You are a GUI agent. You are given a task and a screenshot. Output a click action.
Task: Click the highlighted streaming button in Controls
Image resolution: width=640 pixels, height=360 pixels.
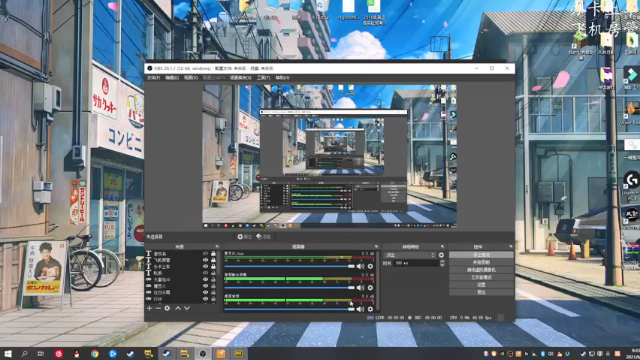click(481, 255)
